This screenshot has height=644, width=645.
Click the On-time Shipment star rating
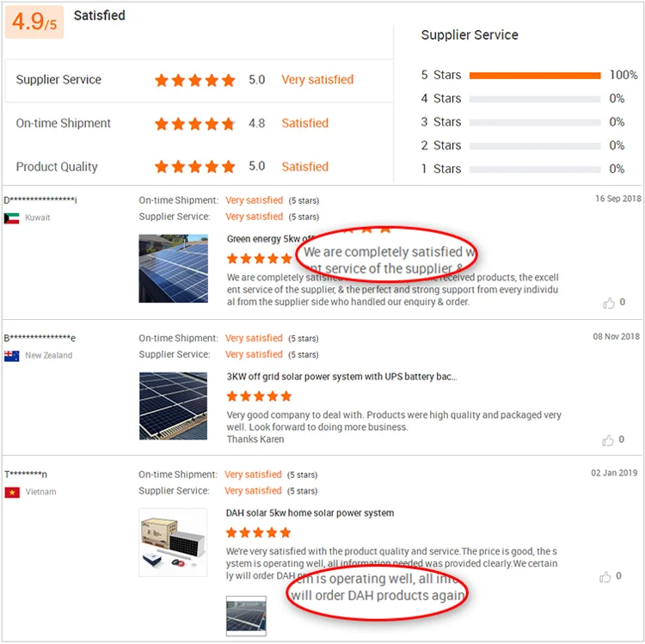click(x=194, y=124)
